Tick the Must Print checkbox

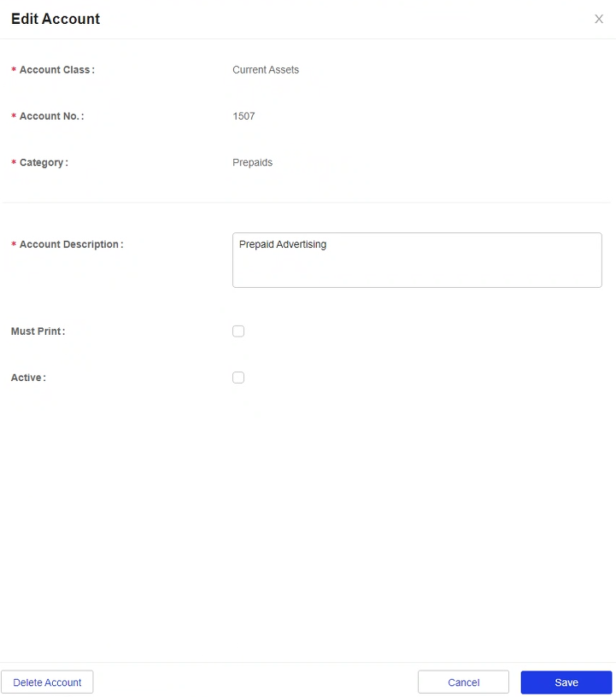pos(238,331)
